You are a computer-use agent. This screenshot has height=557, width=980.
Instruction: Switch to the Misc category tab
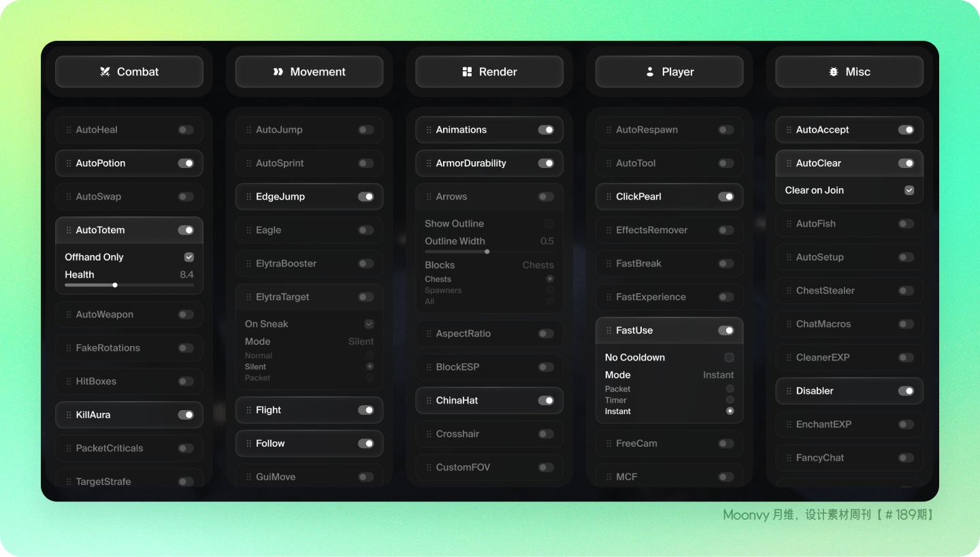(849, 71)
